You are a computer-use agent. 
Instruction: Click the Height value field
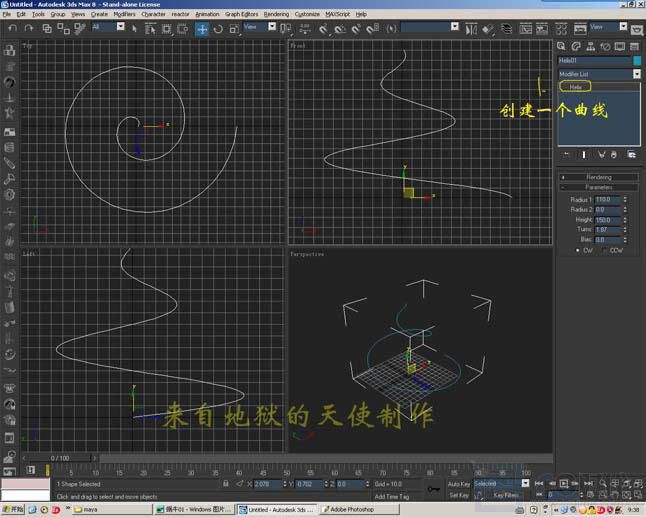(608, 220)
